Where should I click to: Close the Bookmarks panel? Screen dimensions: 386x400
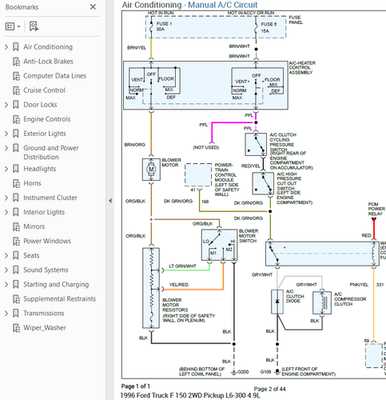click(93, 7)
